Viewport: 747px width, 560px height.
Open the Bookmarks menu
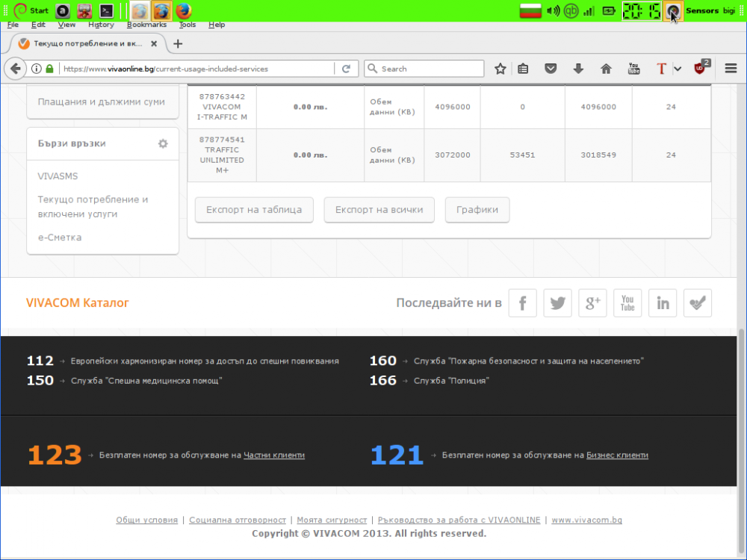(146, 25)
